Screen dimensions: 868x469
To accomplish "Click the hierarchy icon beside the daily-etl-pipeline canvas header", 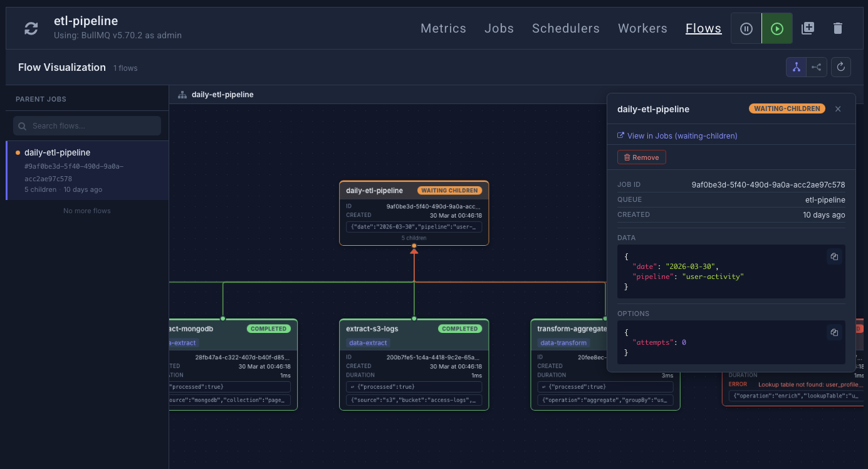I will (182, 95).
